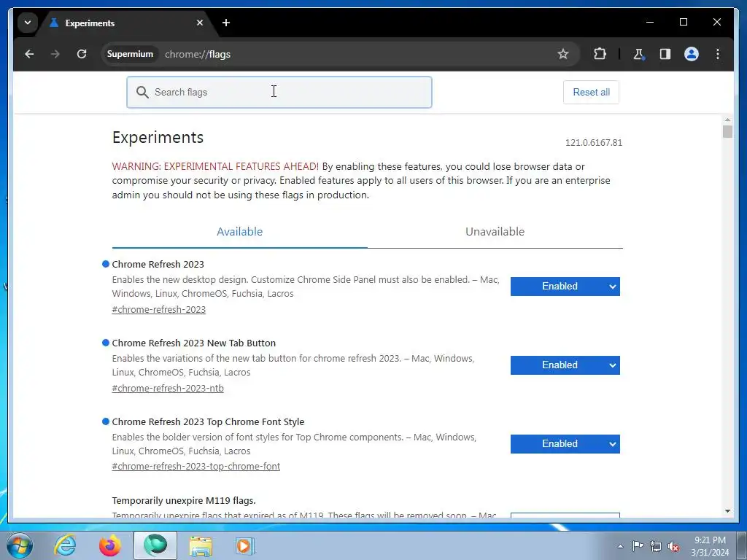Open the Chrome Labs flask icon
747x560 pixels.
(639, 54)
